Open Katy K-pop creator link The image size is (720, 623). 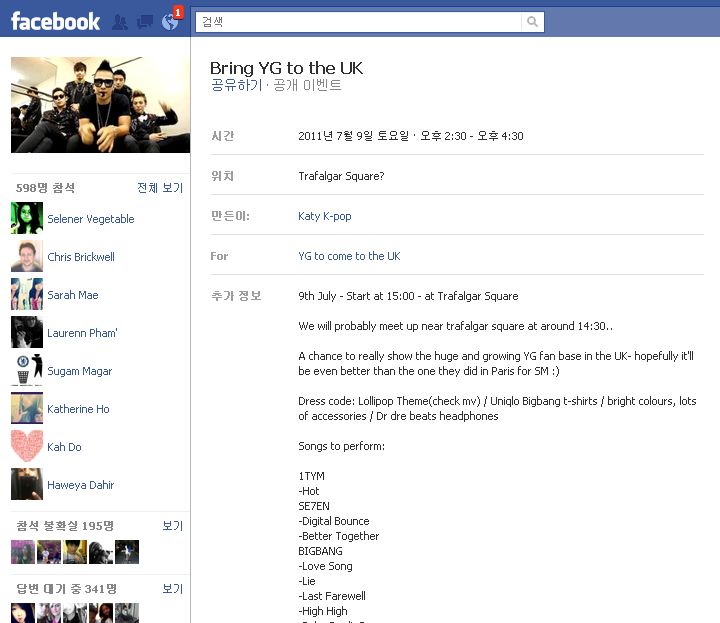click(325, 216)
